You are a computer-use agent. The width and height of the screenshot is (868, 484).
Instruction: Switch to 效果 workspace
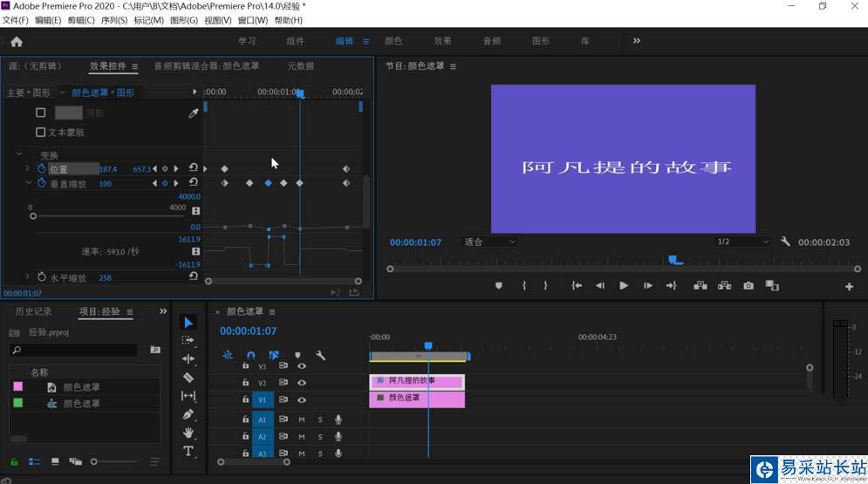click(443, 41)
